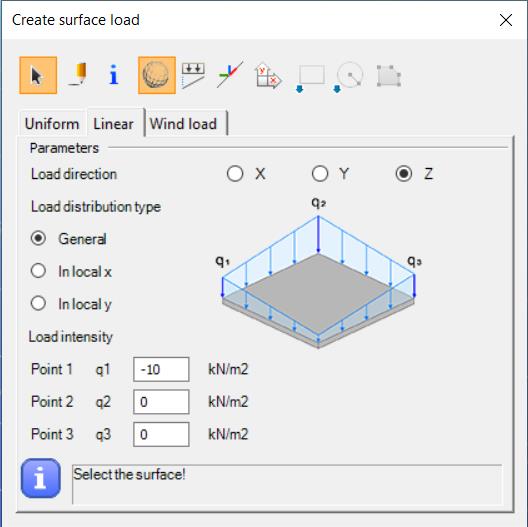
Task: Click the load arrows on slope icon
Action: click(193, 75)
